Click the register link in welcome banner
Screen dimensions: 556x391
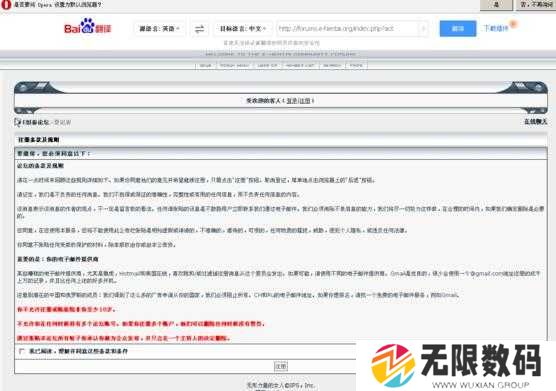[x=305, y=101]
